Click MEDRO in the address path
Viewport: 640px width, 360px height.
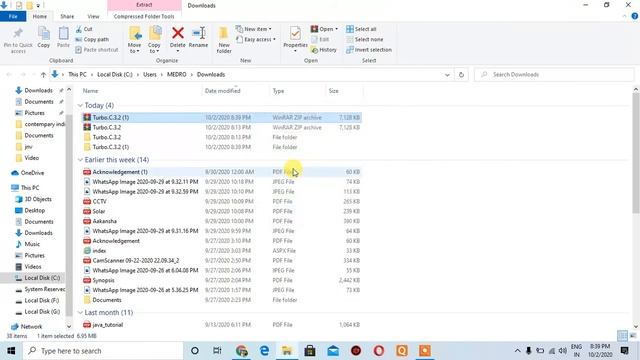tap(177, 75)
